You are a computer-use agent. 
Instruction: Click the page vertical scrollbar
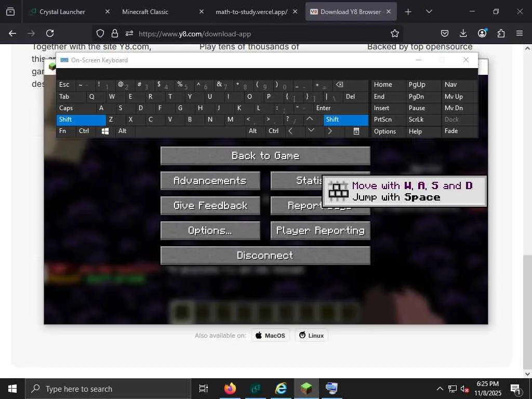(x=527, y=312)
